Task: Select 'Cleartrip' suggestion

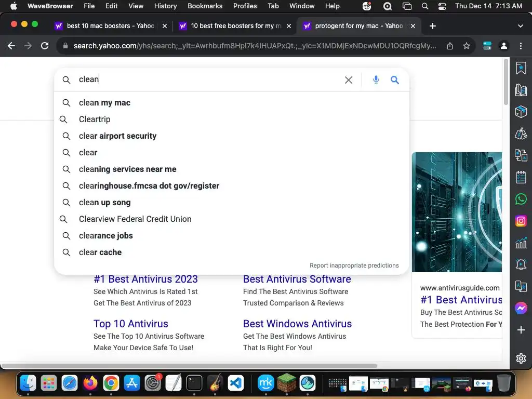Action: tap(232, 119)
